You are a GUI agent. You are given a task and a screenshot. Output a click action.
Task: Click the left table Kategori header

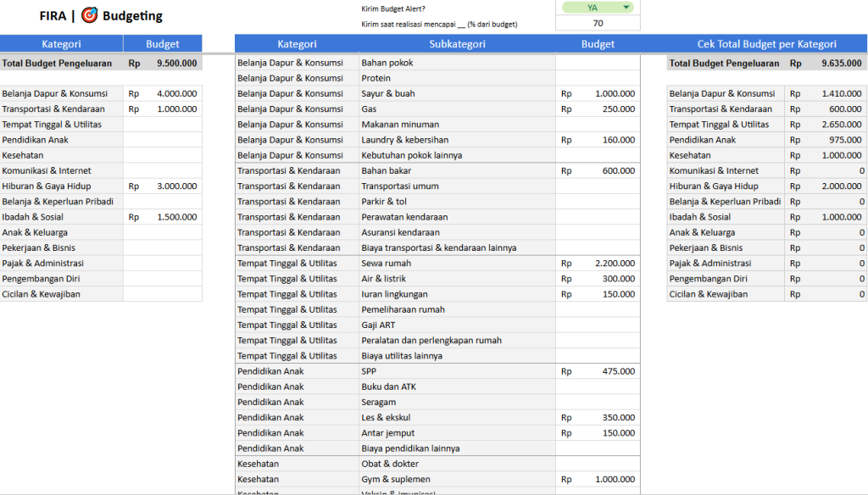(x=61, y=44)
